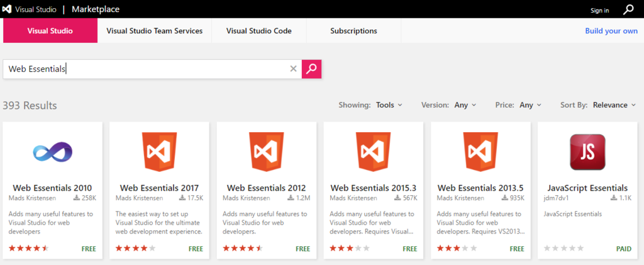The width and height of the screenshot is (644, 265).
Task: Click the JavaScript Essentials JS icon
Action: (x=587, y=152)
